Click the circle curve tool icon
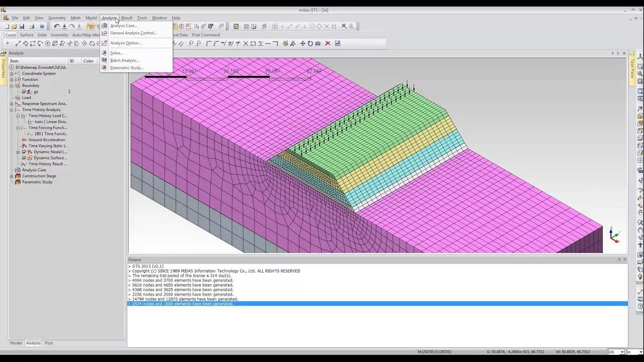The height and width of the screenshot is (362, 644). point(47,43)
